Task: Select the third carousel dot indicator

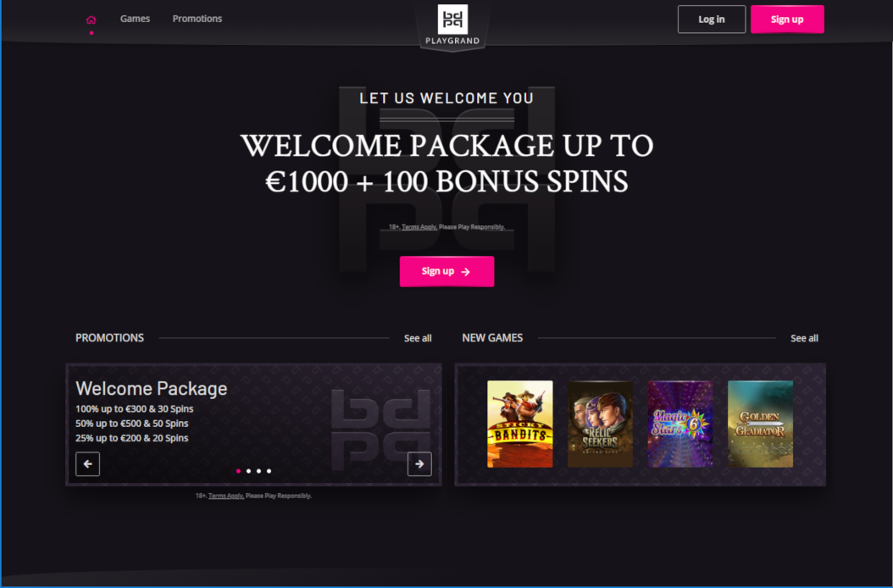Action: (x=258, y=471)
